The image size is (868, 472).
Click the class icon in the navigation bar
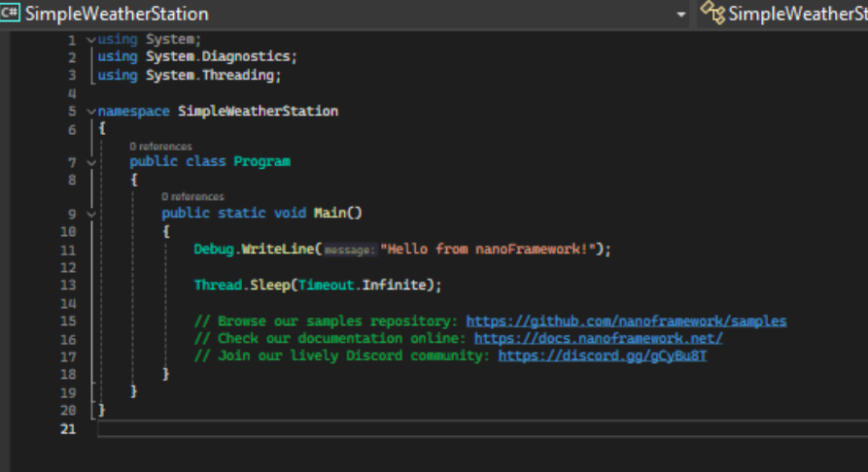pyautogui.click(x=713, y=13)
